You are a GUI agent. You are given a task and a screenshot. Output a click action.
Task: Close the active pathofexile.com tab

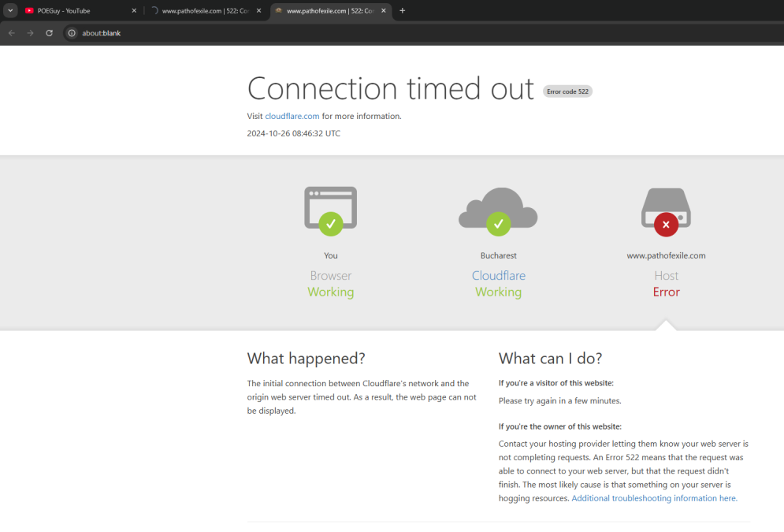coord(384,10)
